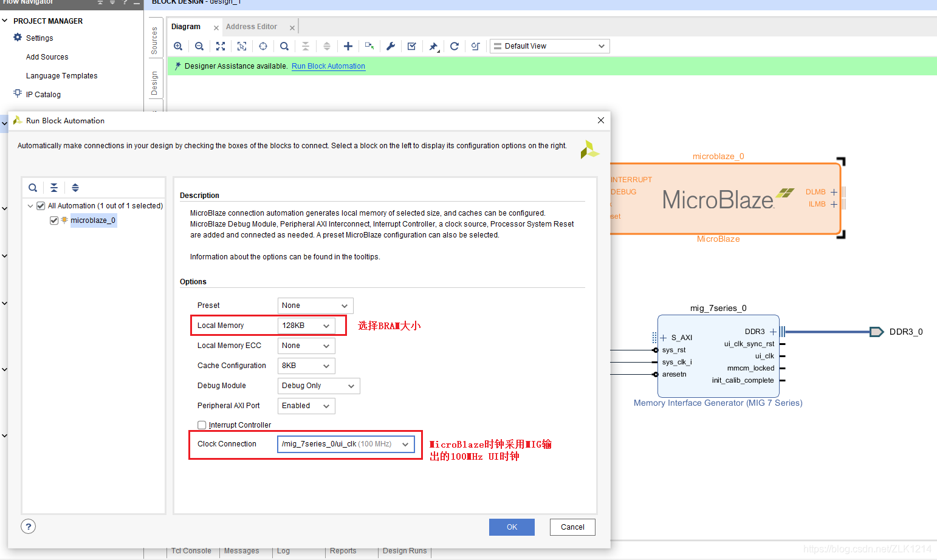Click Expand All icon in diagram toolbar
Screen dimensions: 937x560
[327, 46]
